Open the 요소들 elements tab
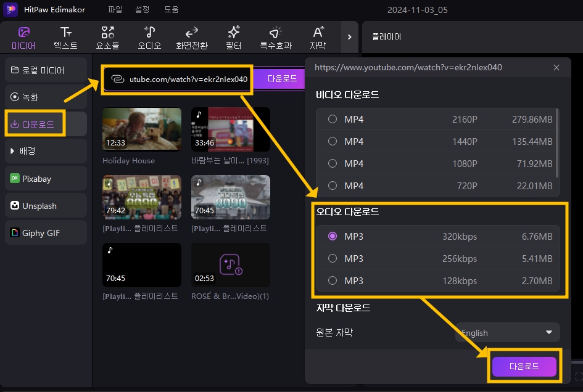The image size is (583, 392). (107, 38)
